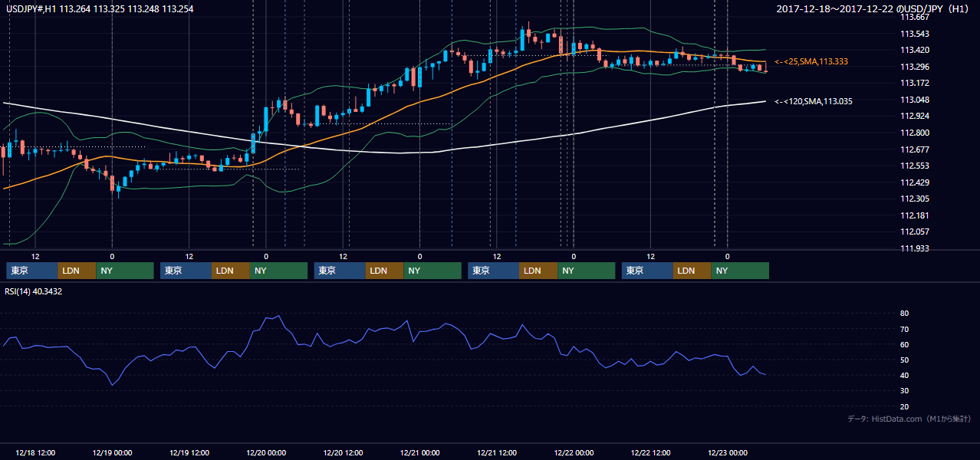The height and width of the screenshot is (460, 980).
Task: Click the NY session block for 12/22
Action: (741, 271)
